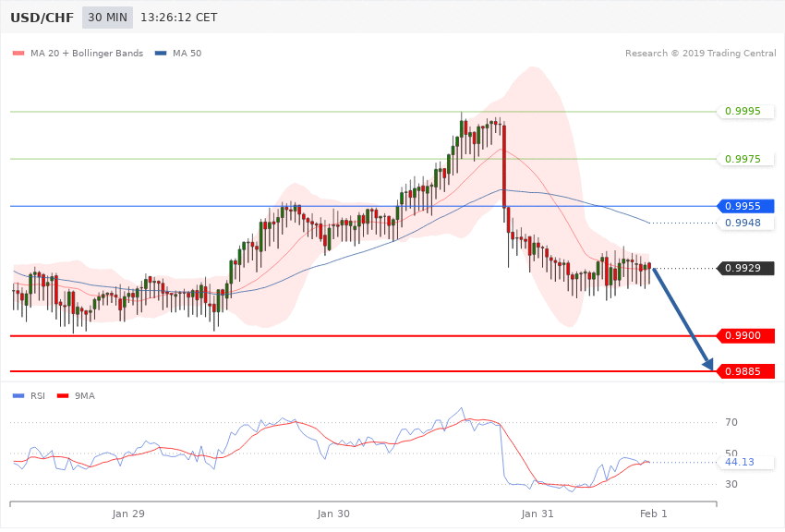Click the Jan 29 date label
The image size is (785, 532).
tap(128, 514)
